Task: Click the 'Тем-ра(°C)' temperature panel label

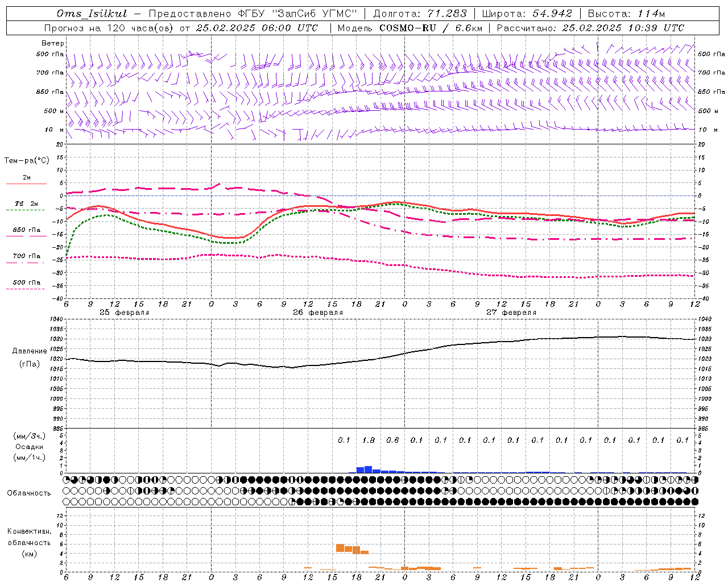Action: pos(27,161)
